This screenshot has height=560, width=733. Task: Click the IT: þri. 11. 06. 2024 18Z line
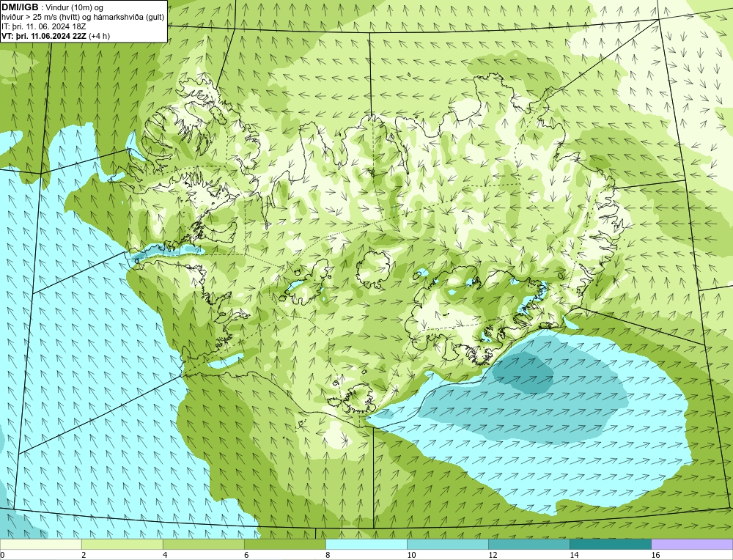pyautogui.click(x=43, y=26)
